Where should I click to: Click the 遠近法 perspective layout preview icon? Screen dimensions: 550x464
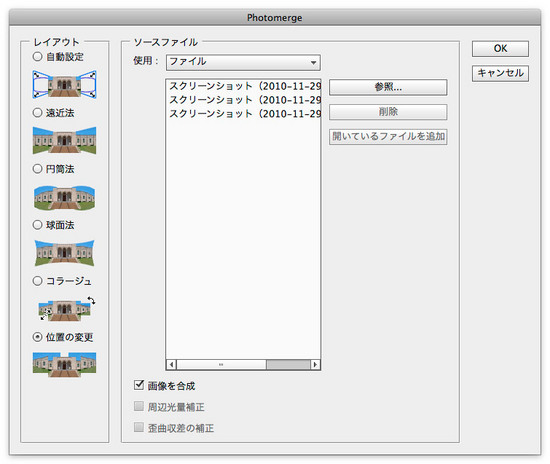[x=65, y=140]
